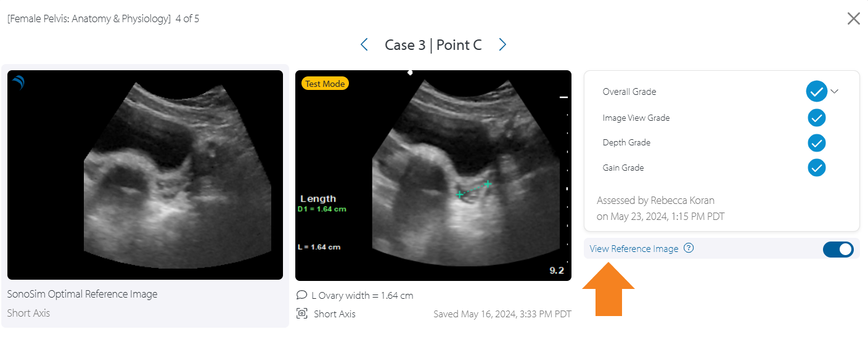Click the Image View Grade checkmark
Image resolution: width=868 pixels, height=337 pixels.
tap(816, 118)
